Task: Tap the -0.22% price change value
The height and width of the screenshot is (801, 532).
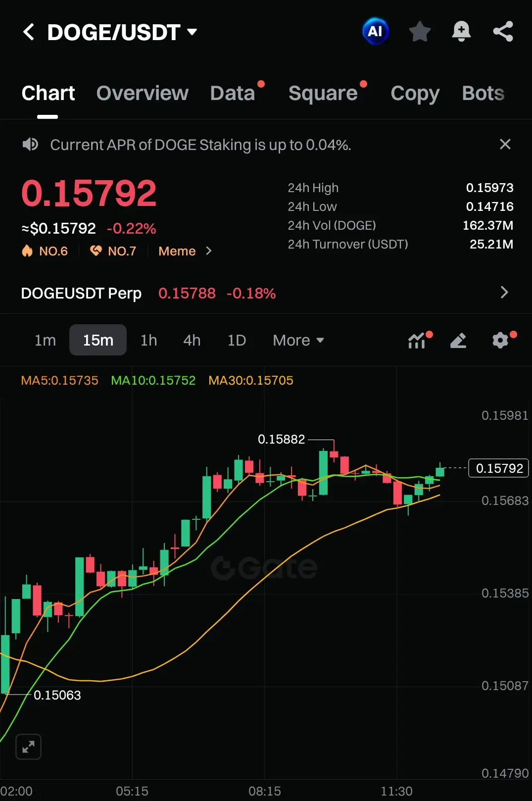Action: (131, 228)
